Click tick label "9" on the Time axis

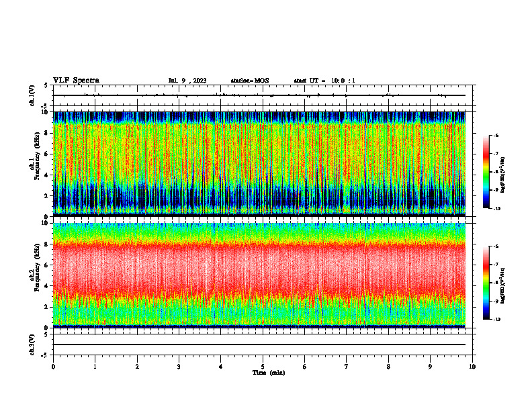pyautogui.click(x=430, y=367)
